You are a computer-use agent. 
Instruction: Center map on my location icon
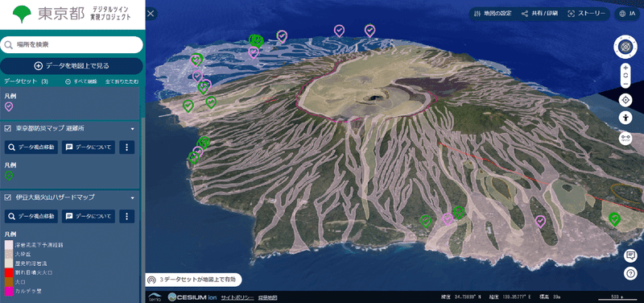coord(625,100)
